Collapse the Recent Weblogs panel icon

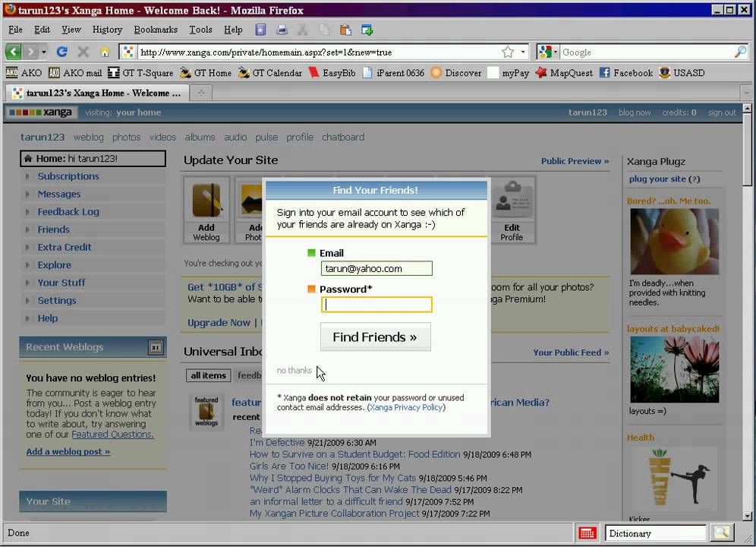[x=156, y=347]
